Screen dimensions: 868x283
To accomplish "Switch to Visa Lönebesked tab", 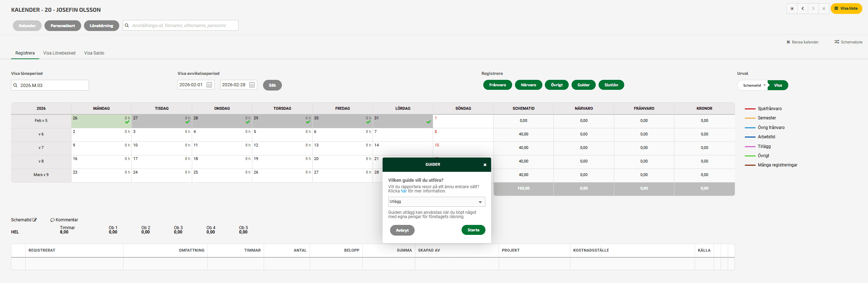I will tap(59, 53).
